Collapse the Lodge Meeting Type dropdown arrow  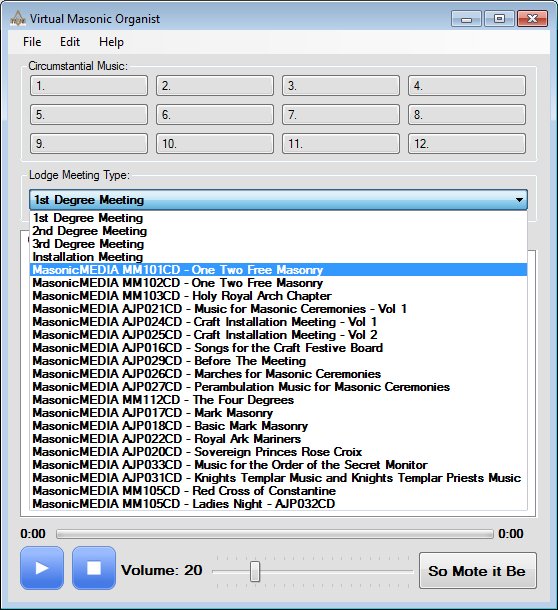point(519,200)
